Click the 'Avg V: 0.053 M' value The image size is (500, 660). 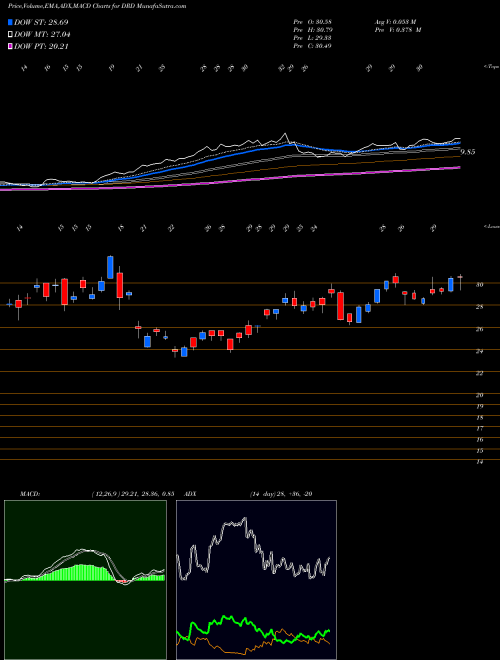click(x=396, y=22)
